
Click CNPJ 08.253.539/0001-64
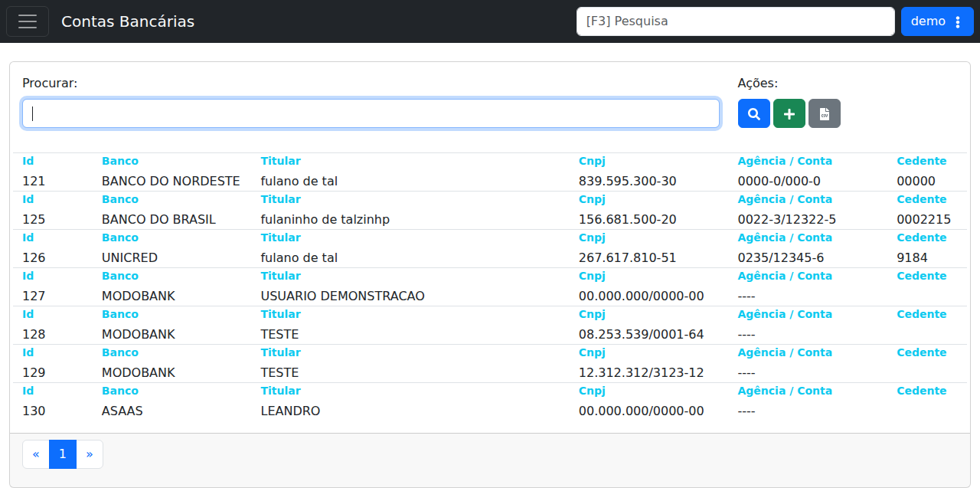click(642, 335)
